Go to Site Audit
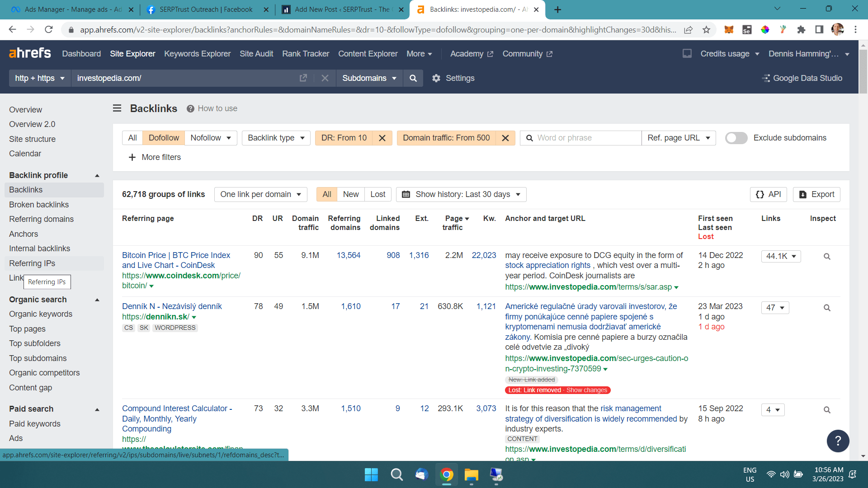The width and height of the screenshot is (868, 488). [256, 54]
